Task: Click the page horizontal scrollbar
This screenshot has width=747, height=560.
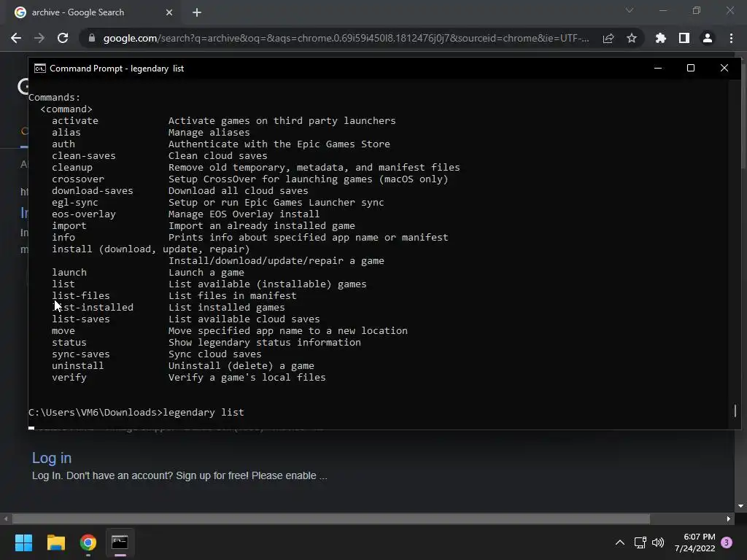Action: 330,518
